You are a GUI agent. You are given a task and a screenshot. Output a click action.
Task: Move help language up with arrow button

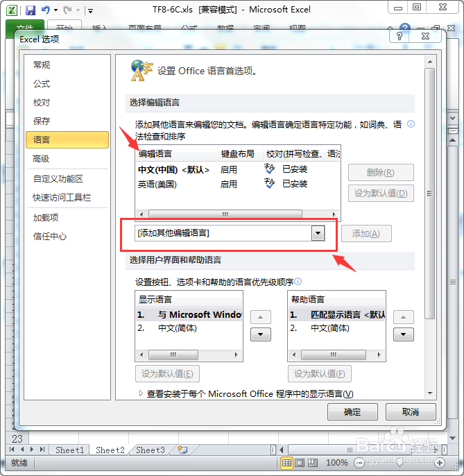[x=403, y=317]
